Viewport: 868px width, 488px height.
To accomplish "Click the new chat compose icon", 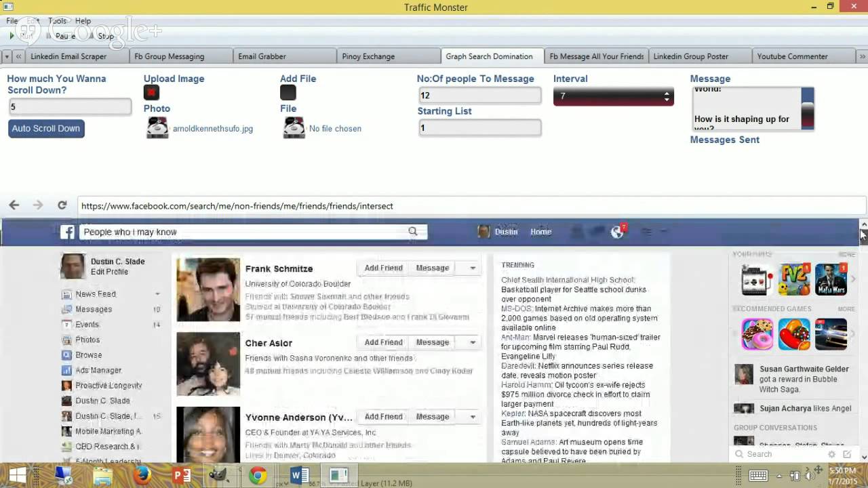I will click(x=847, y=454).
